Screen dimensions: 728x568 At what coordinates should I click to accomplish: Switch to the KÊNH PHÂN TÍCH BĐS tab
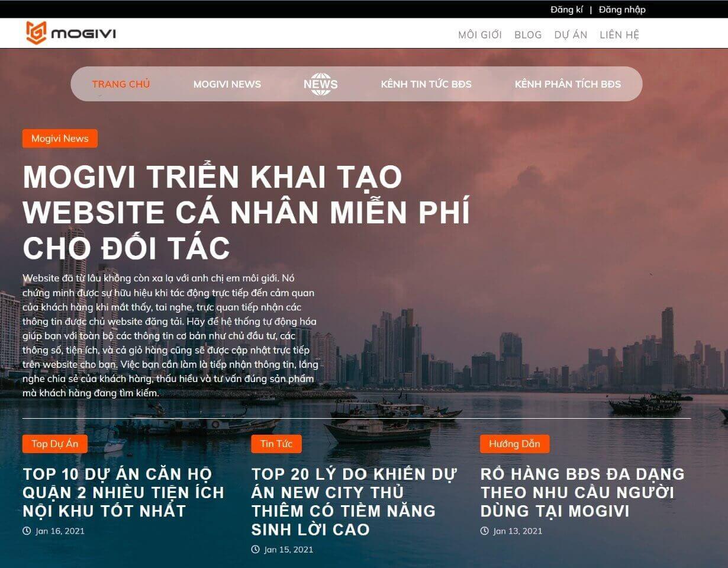(568, 84)
